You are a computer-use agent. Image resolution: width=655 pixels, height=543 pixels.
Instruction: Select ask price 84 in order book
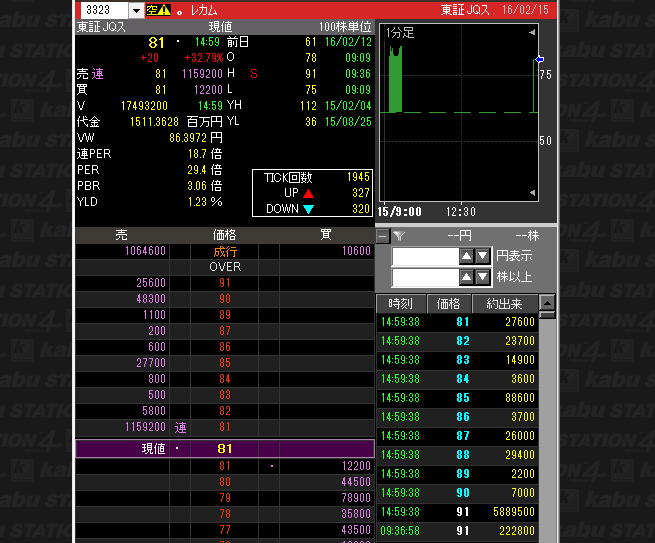(x=225, y=379)
